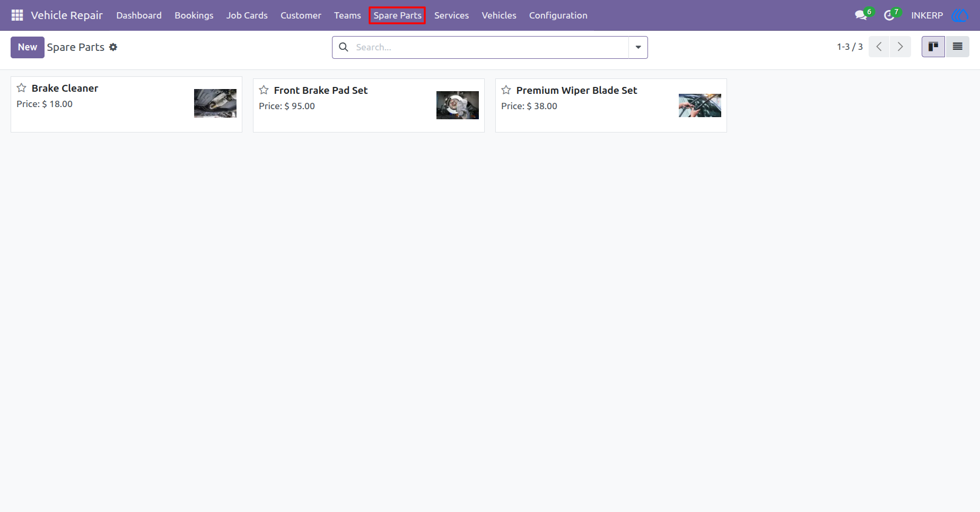980x512 pixels.
Task: Open the INKERP user menu
Action: tap(927, 15)
